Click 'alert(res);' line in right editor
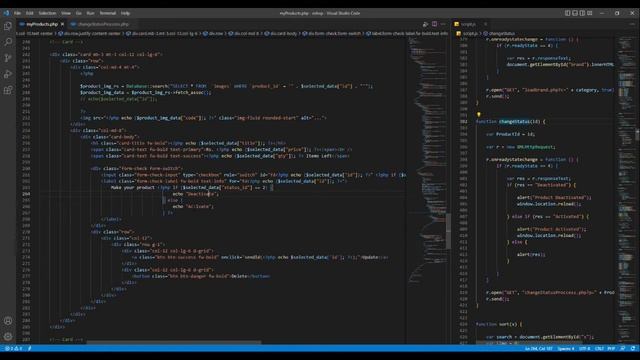 click(531, 254)
